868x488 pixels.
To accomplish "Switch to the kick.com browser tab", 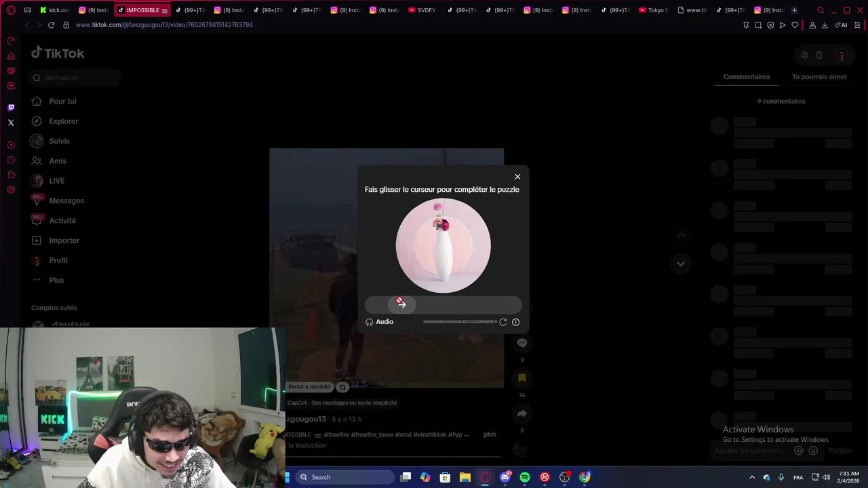I will pos(55,10).
